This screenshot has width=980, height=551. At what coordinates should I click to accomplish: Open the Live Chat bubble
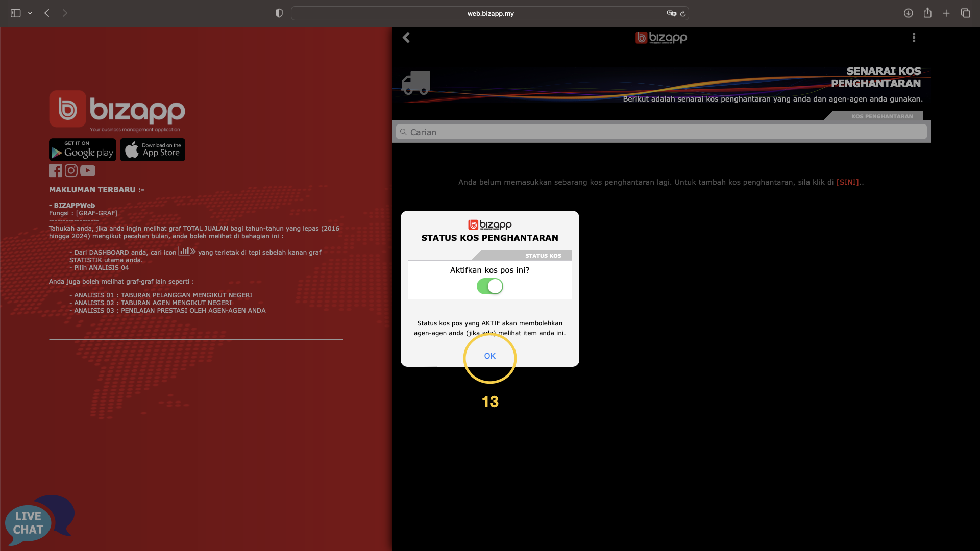pyautogui.click(x=39, y=520)
